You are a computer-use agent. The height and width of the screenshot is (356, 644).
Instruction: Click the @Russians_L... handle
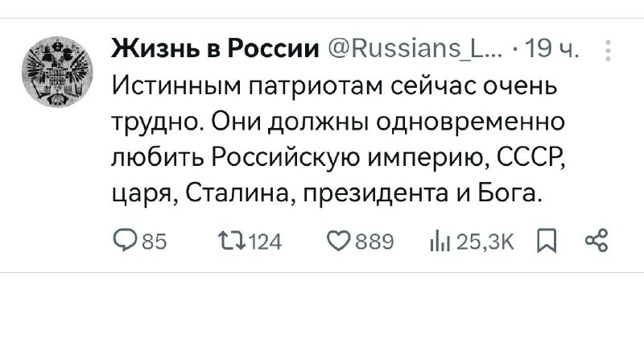click(415, 49)
